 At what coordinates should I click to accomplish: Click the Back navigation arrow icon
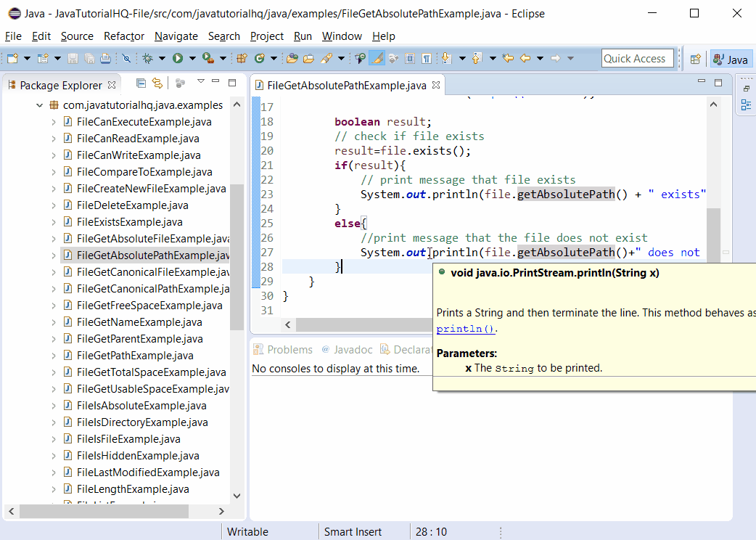click(525, 58)
